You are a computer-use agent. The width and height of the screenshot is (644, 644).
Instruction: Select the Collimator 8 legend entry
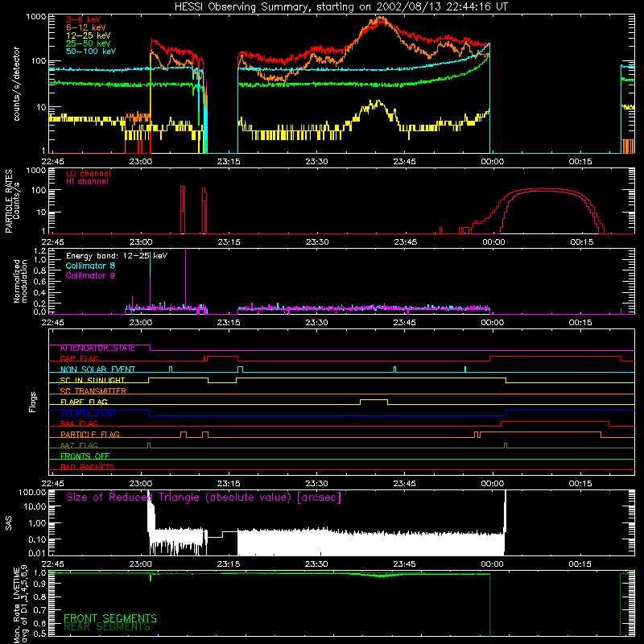tap(90, 266)
